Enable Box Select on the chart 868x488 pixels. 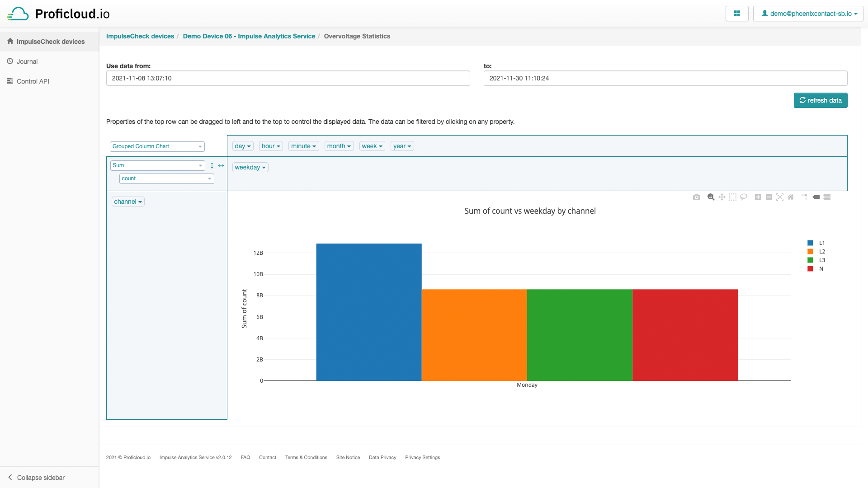(x=733, y=197)
